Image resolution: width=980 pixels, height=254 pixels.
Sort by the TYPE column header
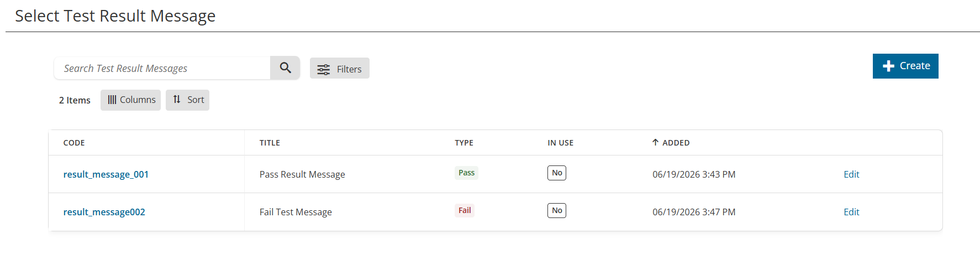(464, 143)
